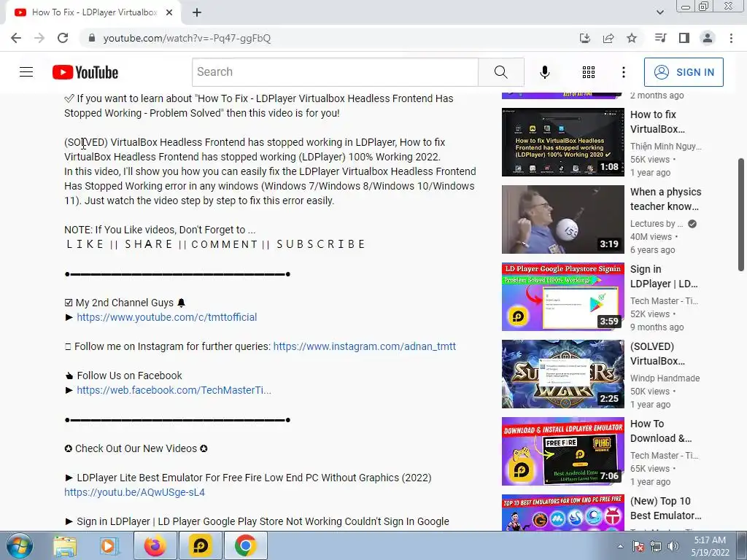
Task: Open the Chrome profile avatar icon
Action: (x=708, y=38)
